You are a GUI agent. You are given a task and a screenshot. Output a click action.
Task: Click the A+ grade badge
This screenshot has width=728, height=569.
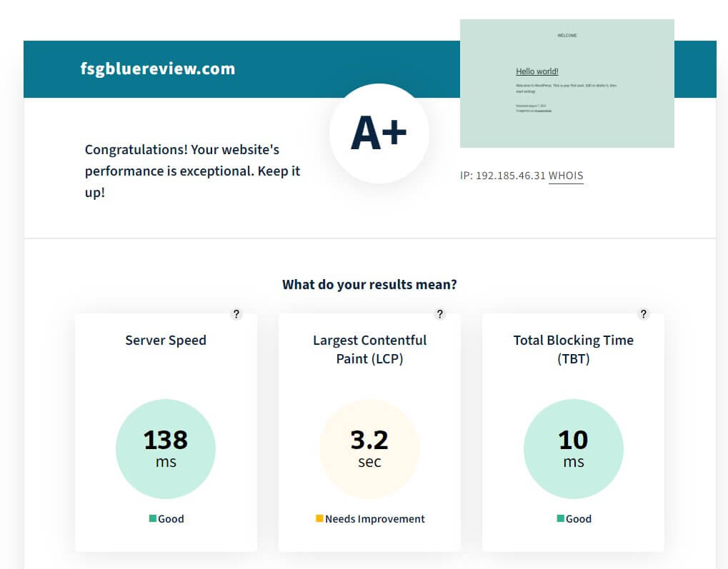[x=379, y=134]
